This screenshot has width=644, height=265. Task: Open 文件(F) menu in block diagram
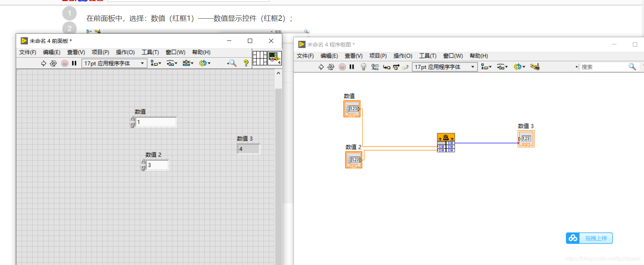(x=305, y=56)
